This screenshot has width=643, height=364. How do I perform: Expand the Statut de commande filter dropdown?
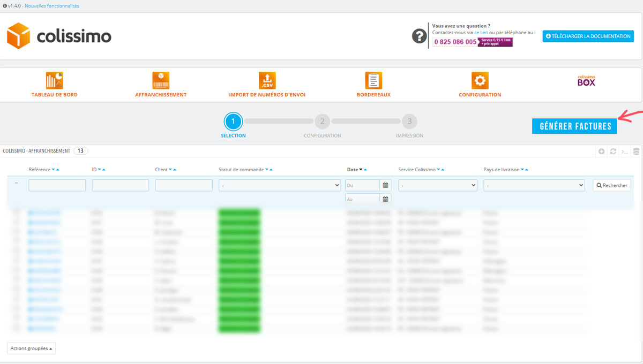pyautogui.click(x=280, y=185)
